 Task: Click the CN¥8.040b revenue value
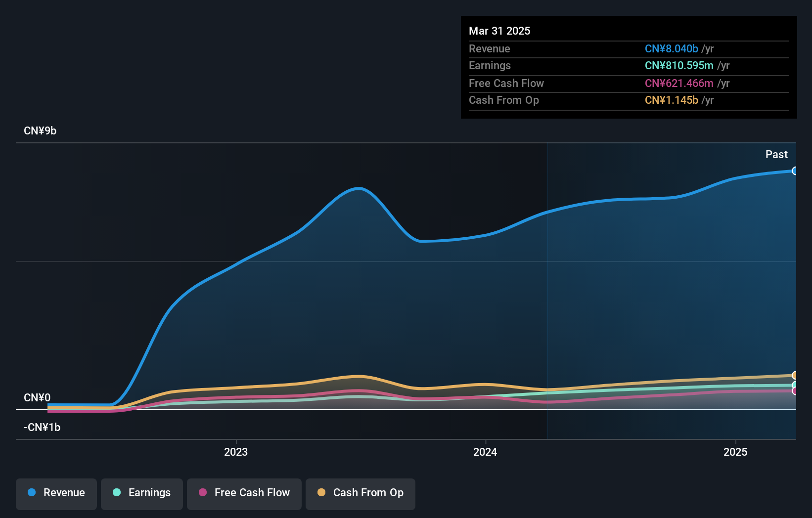click(x=672, y=48)
